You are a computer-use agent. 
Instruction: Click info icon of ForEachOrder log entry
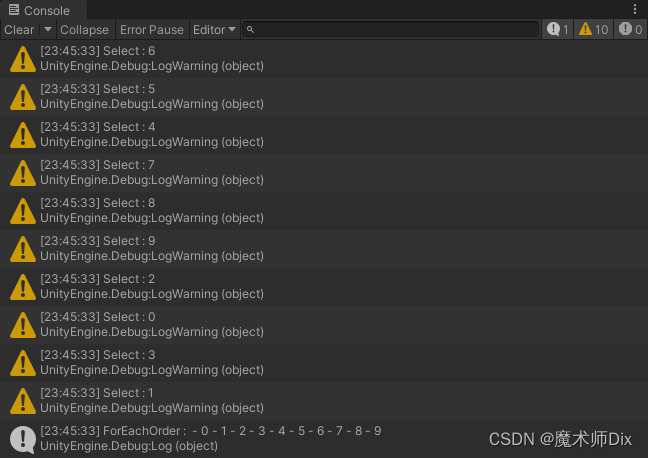23,439
